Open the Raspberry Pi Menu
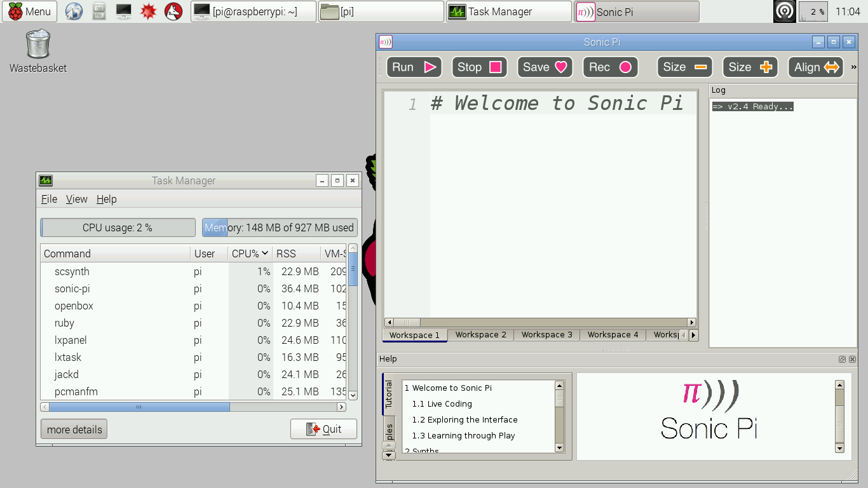The width and height of the screenshot is (868, 488). pos(30,11)
